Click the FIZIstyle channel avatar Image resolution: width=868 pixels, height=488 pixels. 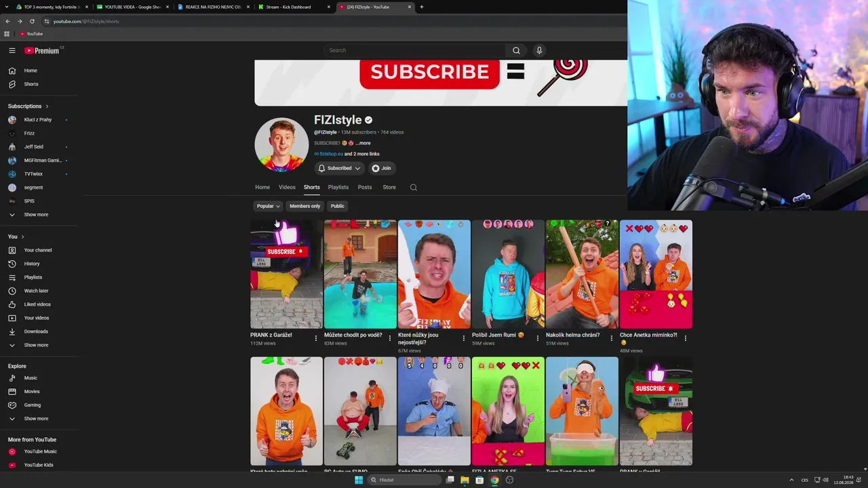[x=281, y=144]
